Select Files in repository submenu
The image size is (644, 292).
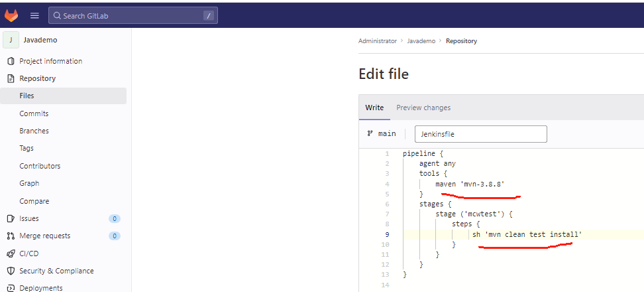tap(63, 96)
